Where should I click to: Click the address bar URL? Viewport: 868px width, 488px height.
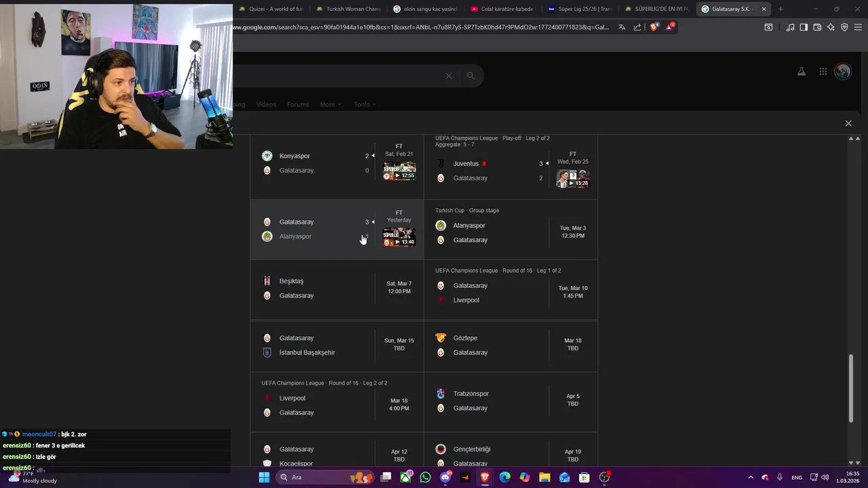point(420,27)
